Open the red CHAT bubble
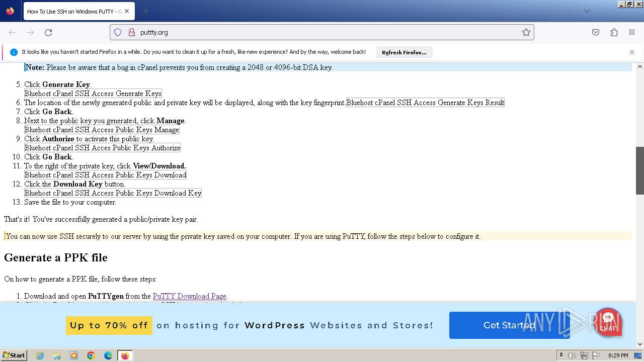 point(608,322)
